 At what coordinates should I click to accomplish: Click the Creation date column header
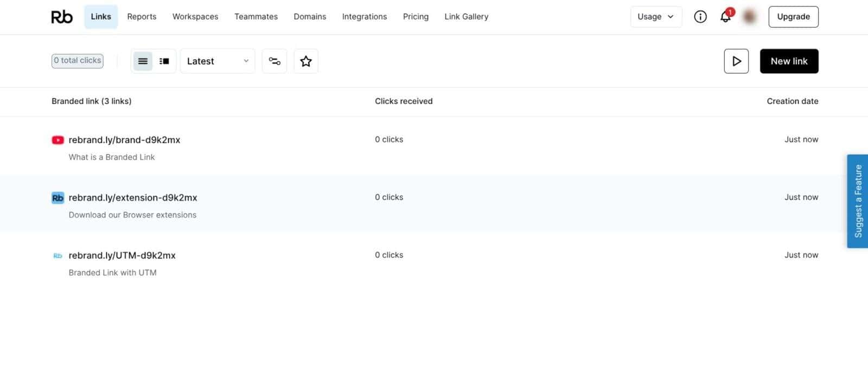click(x=793, y=101)
